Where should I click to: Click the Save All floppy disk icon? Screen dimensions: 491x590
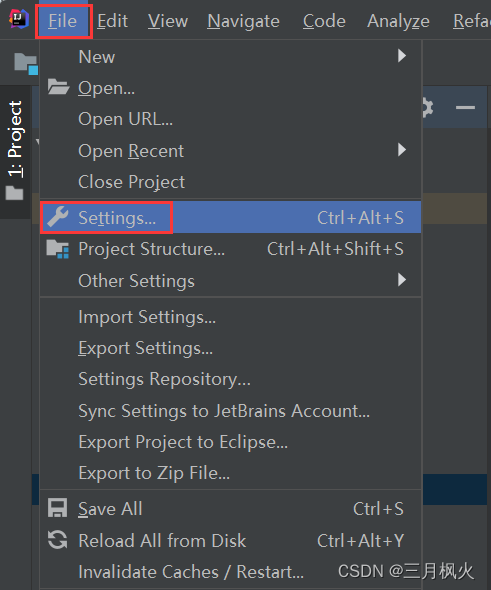pyautogui.click(x=58, y=508)
